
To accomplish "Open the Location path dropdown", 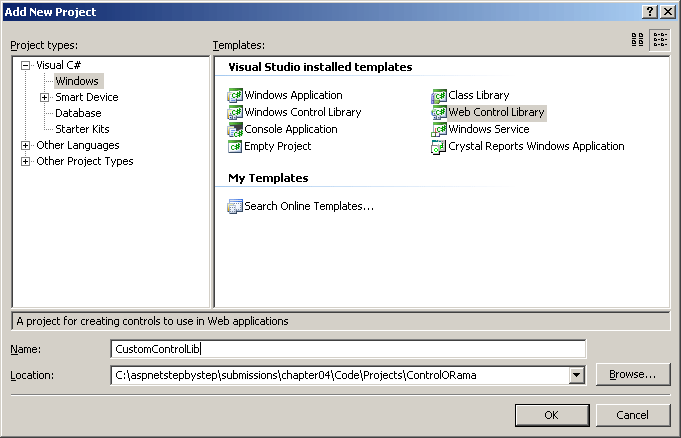I will point(576,375).
